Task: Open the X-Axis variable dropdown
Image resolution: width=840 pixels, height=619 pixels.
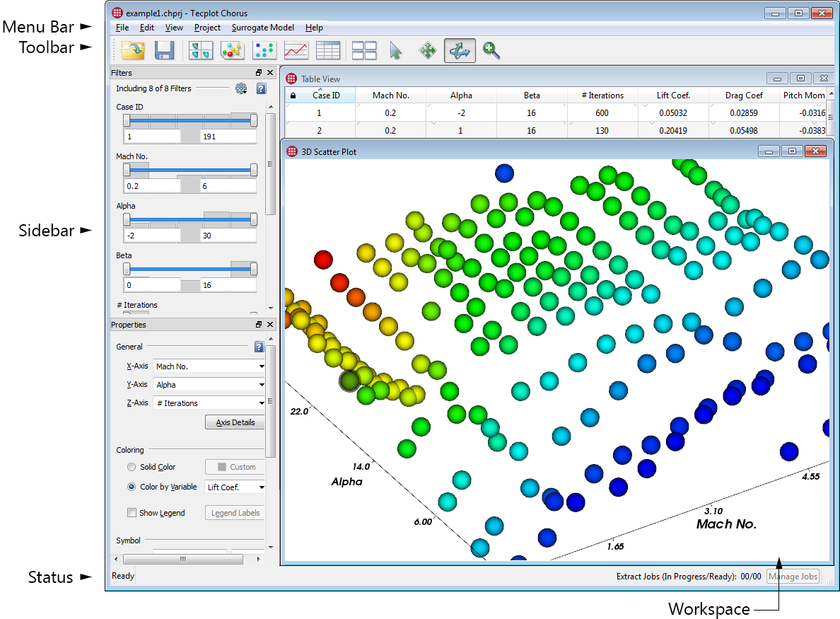Action: click(209, 366)
